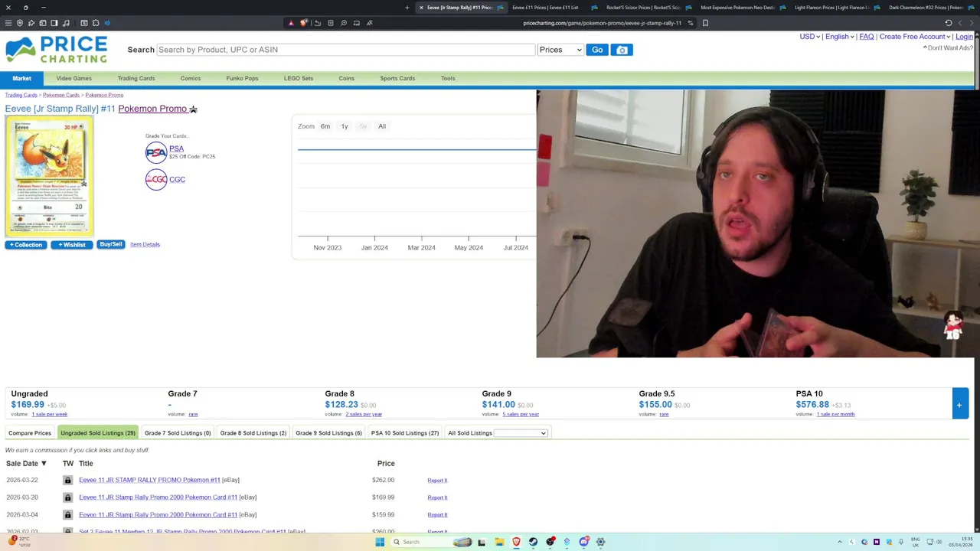Click the camera scan icon beside Go

point(622,50)
